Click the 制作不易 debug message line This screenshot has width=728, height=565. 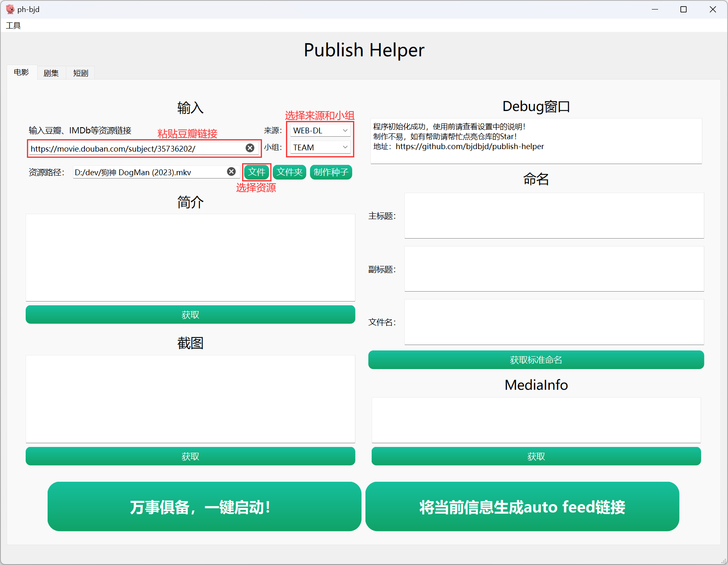click(445, 137)
